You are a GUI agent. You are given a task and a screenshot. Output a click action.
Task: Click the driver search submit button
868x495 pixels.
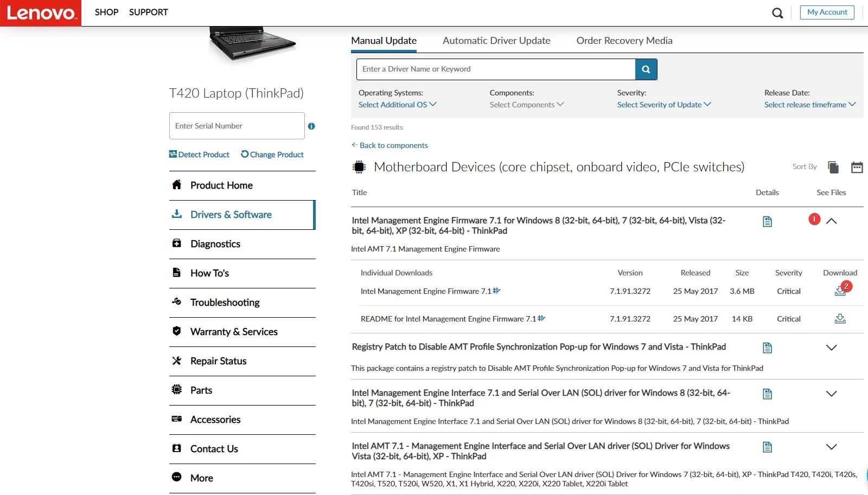[x=646, y=69]
